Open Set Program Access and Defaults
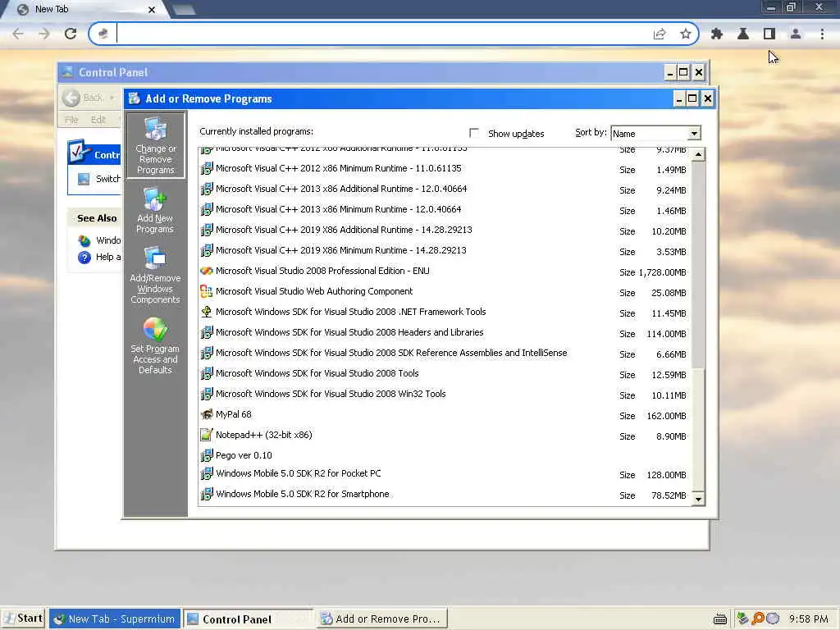840x630 pixels. click(x=155, y=345)
